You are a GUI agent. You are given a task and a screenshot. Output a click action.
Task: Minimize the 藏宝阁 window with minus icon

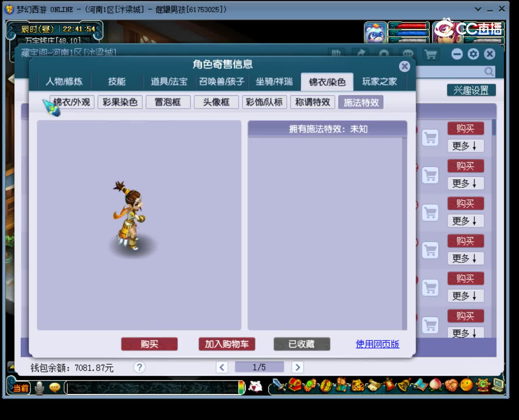457,54
